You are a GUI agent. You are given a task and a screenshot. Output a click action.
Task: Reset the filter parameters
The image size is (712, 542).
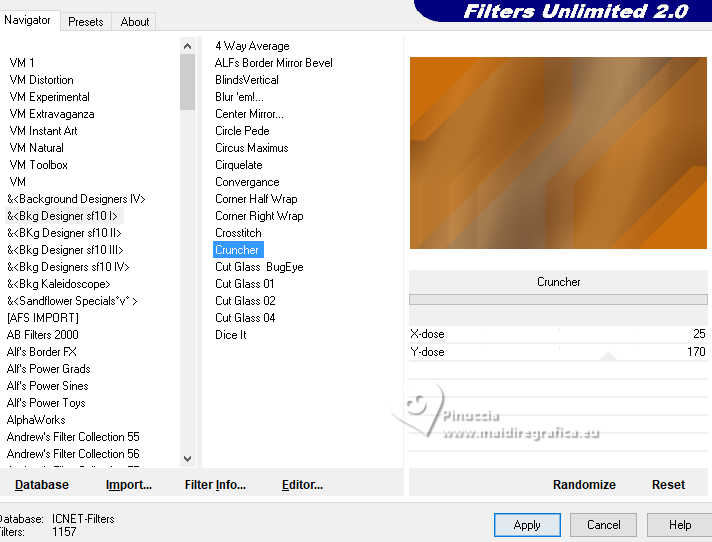[668, 485]
